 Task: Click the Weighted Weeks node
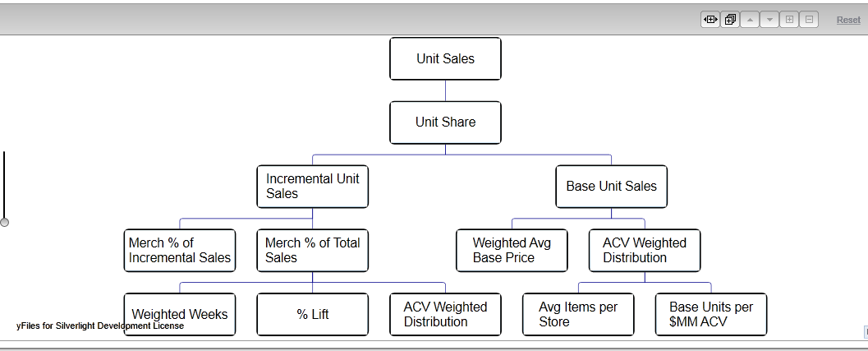click(x=180, y=315)
